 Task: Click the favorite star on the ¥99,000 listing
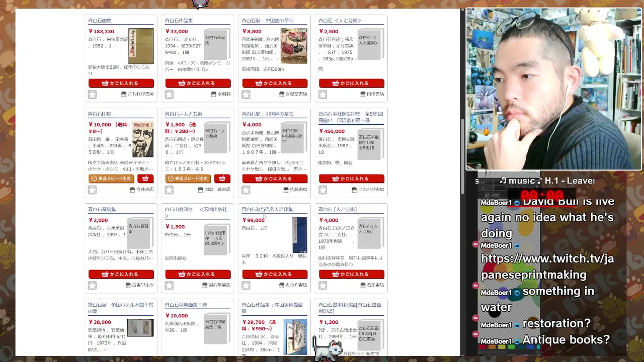pos(246,286)
